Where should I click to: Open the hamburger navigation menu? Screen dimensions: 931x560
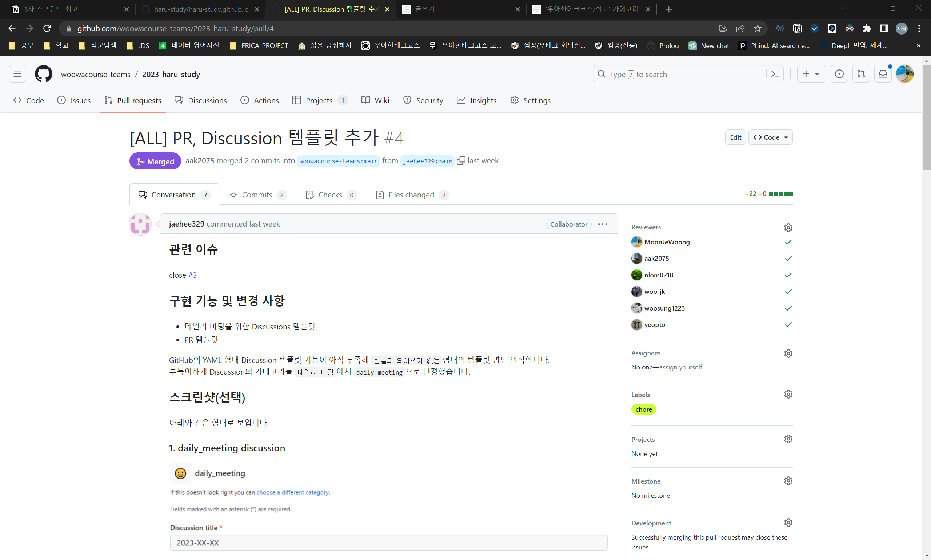[x=17, y=74]
